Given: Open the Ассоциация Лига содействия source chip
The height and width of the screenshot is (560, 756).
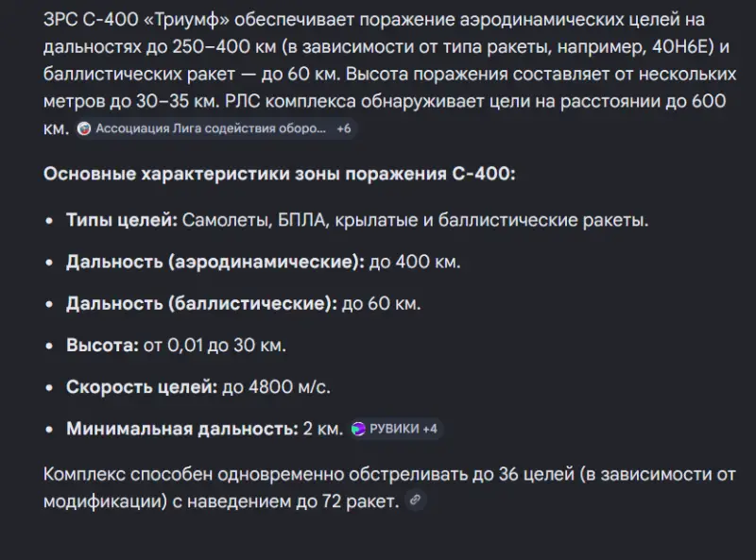Looking at the screenshot, I should click(212, 128).
